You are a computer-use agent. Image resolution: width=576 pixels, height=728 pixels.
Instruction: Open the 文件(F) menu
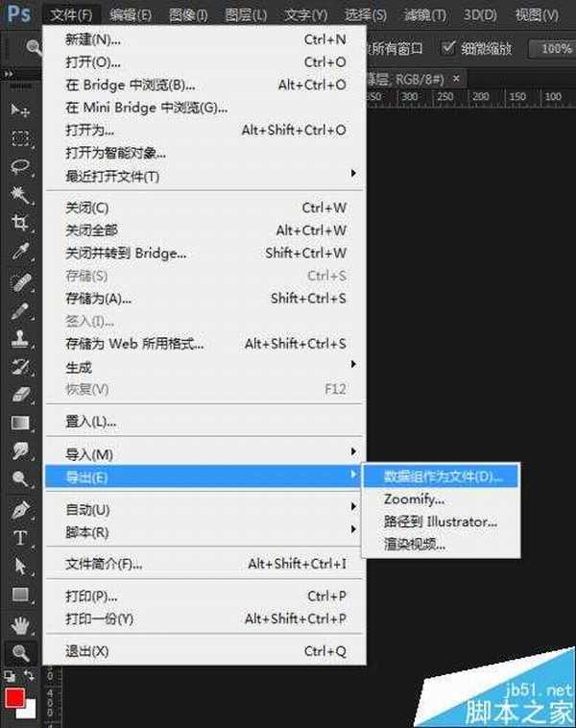coord(71,15)
